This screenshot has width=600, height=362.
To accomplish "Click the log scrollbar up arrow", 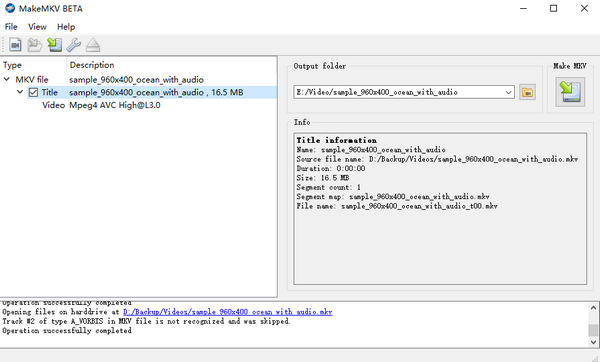I will (593, 308).
